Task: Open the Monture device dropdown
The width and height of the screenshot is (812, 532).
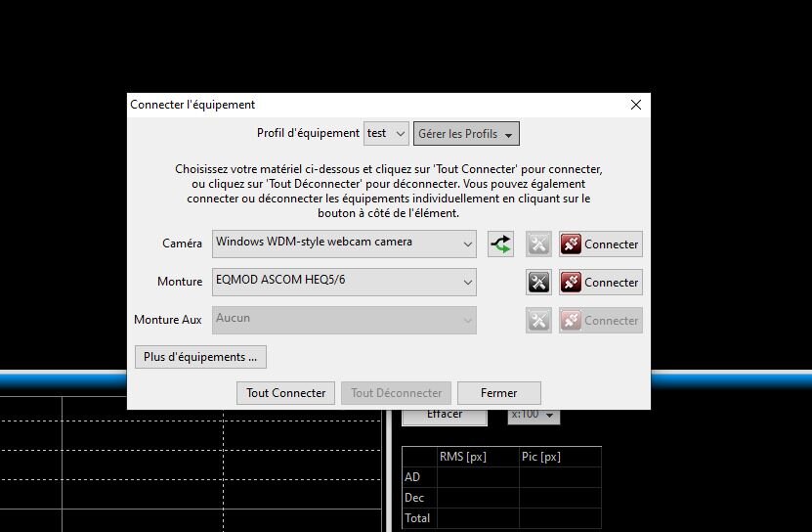Action: [344, 282]
